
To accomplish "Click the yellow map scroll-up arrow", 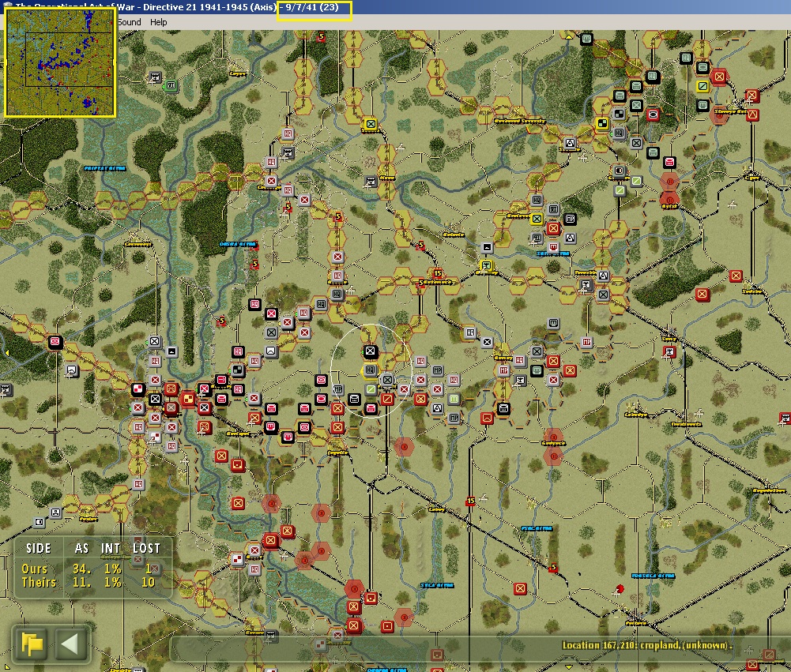I will click(568, 36).
